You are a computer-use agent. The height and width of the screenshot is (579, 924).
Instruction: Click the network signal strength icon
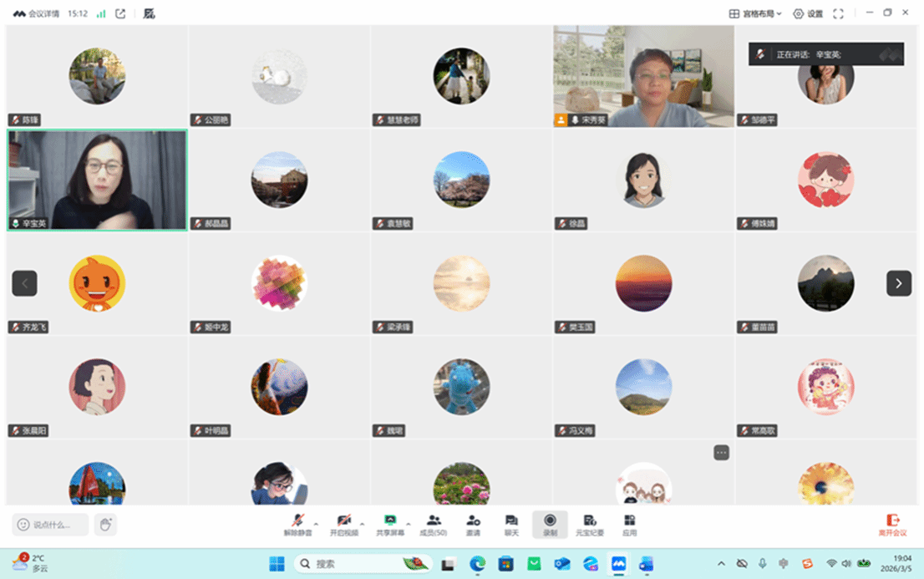pyautogui.click(x=101, y=13)
